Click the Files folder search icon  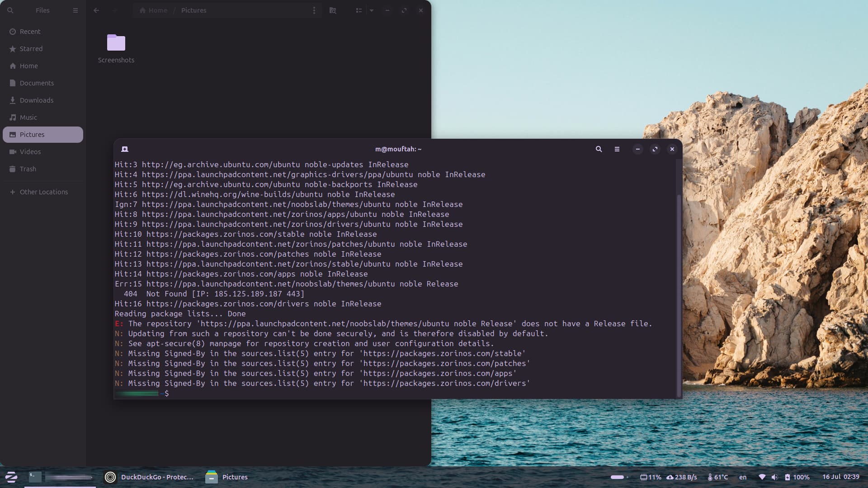coord(333,10)
